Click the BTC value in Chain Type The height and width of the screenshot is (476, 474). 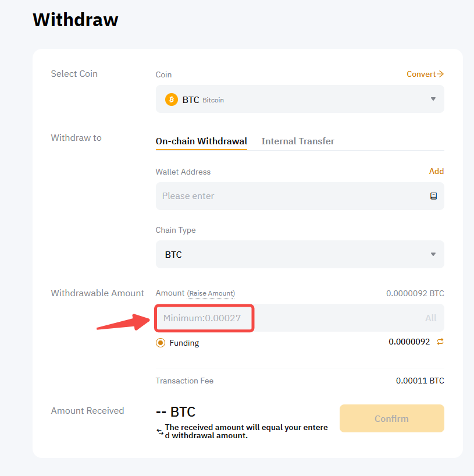173,255
